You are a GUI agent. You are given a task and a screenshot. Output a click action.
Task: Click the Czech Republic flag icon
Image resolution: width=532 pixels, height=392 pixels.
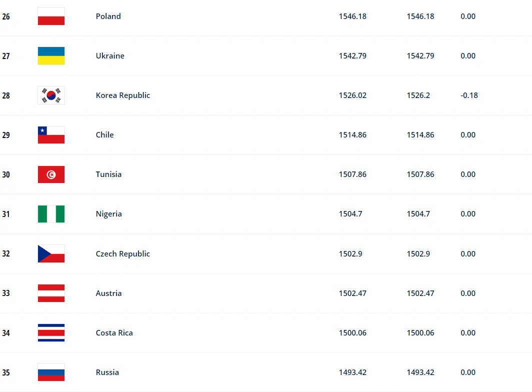[x=51, y=254]
